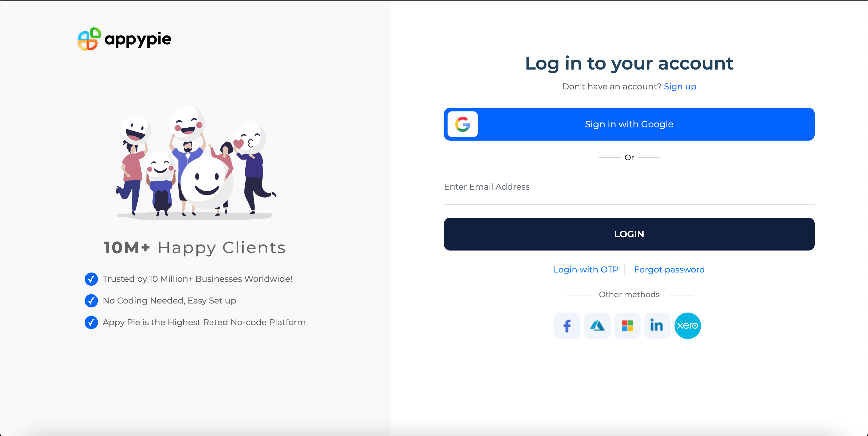
Task: Click the checkmark beside Highest Rated No-code Platform
Action: coord(91,322)
